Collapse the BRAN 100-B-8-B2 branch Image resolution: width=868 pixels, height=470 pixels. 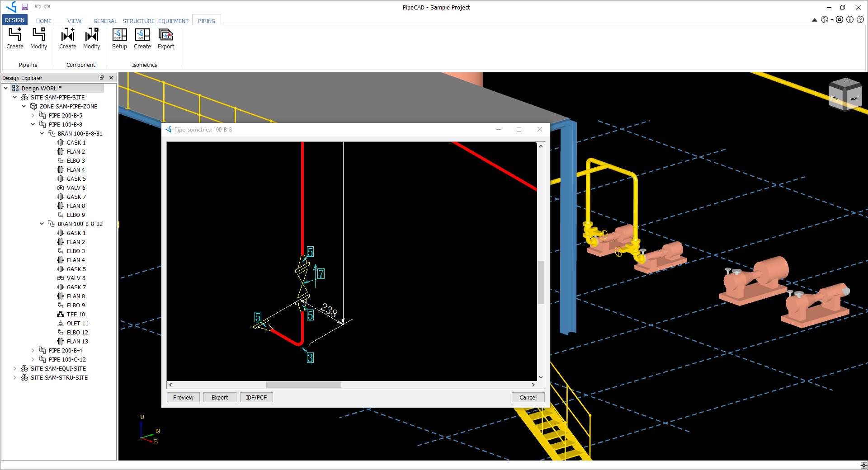click(x=42, y=224)
